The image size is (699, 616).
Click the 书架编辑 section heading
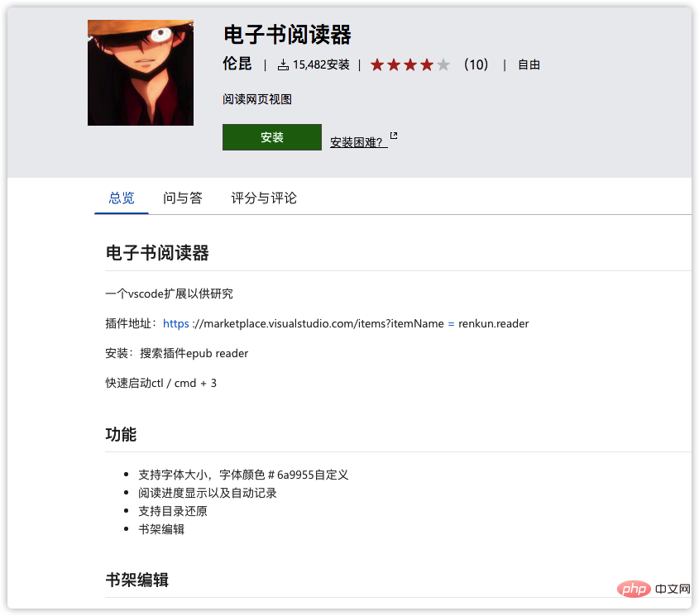pyautogui.click(x=137, y=580)
